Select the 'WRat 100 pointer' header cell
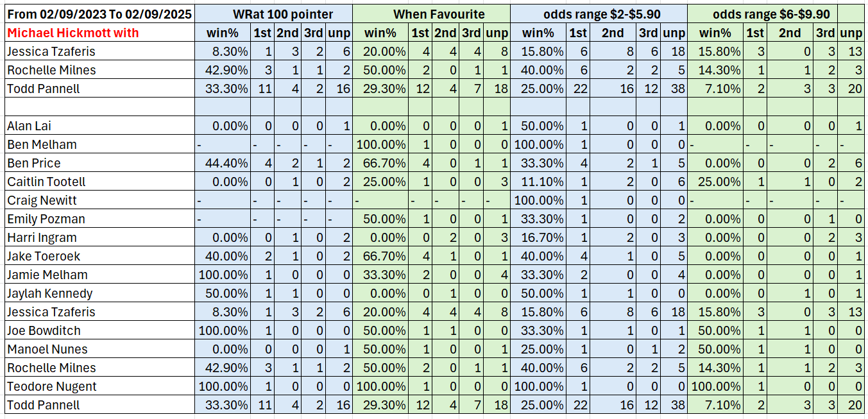The image size is (868, 419). pos(274,14)
